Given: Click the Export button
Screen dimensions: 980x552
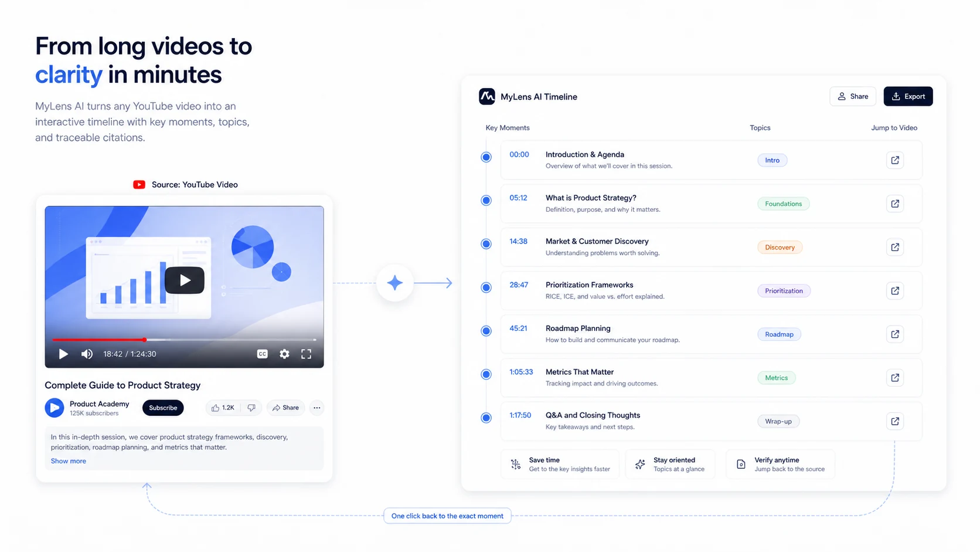Looking at the screenshot, I should [908, 96].
